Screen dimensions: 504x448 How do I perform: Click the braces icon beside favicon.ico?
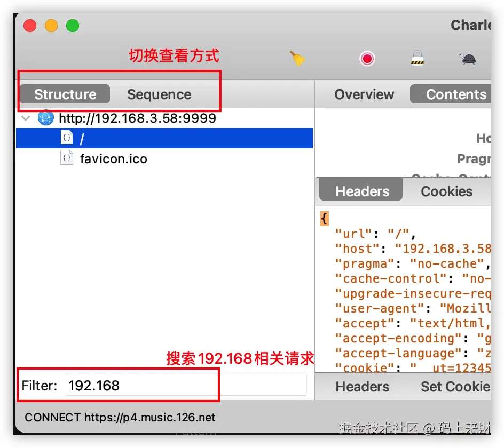pyautogui.click(x=66, y=158)
